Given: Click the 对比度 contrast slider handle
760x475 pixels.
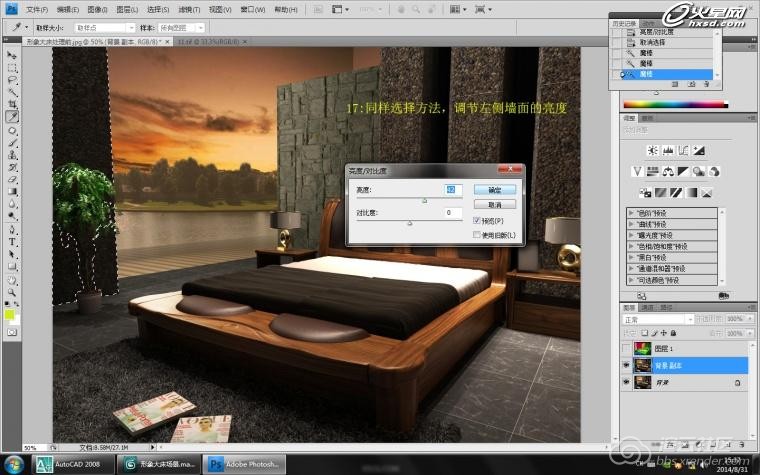Looking at the screenshot, I should (x=410, y=223).
